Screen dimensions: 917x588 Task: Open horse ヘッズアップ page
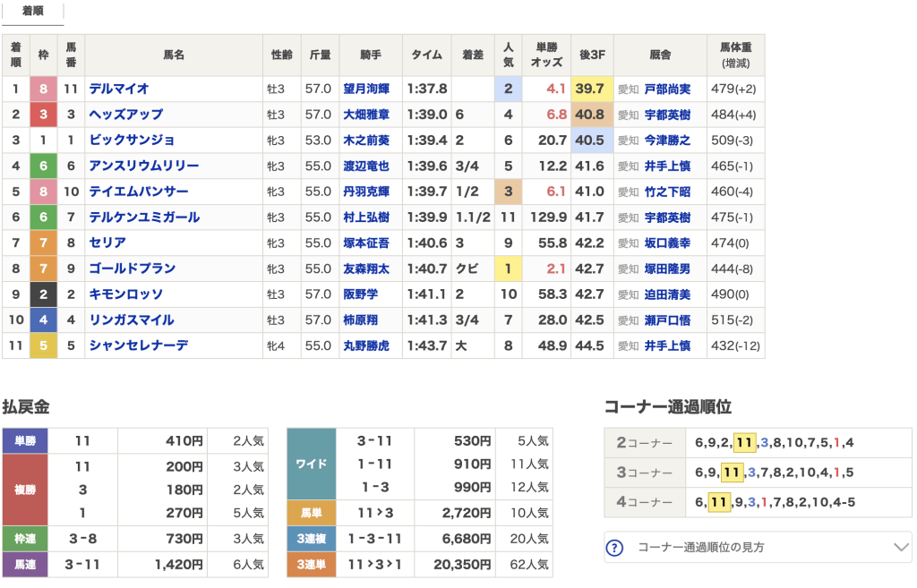125,115
